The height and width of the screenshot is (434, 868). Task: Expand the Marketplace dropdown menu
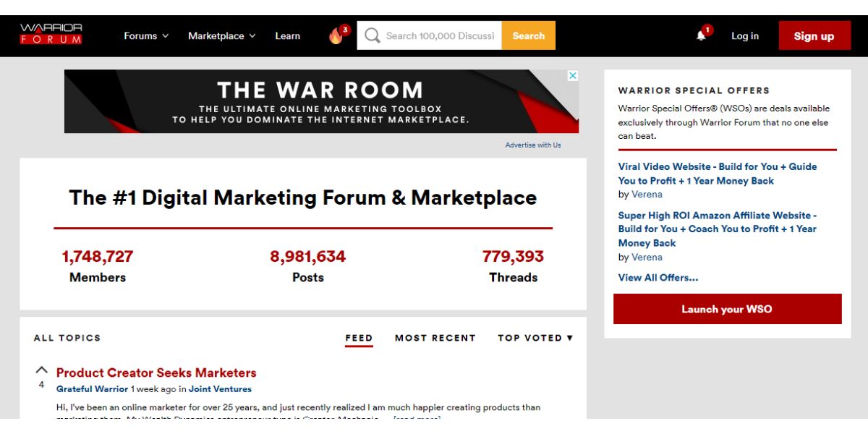pyautogui.click(x=221, y=35)
